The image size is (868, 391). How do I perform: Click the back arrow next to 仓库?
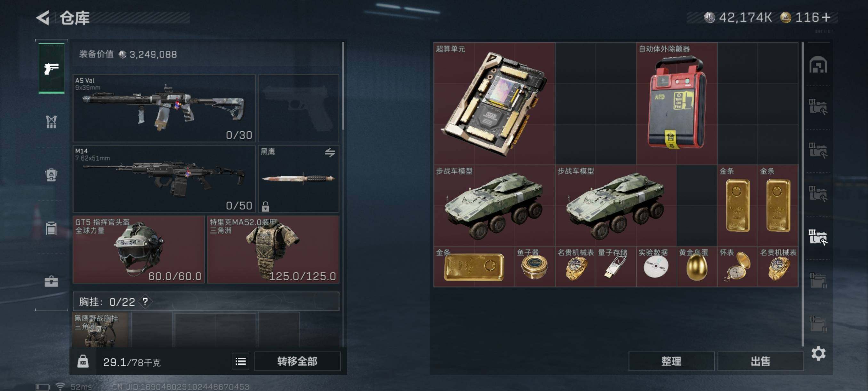[43, 18]
